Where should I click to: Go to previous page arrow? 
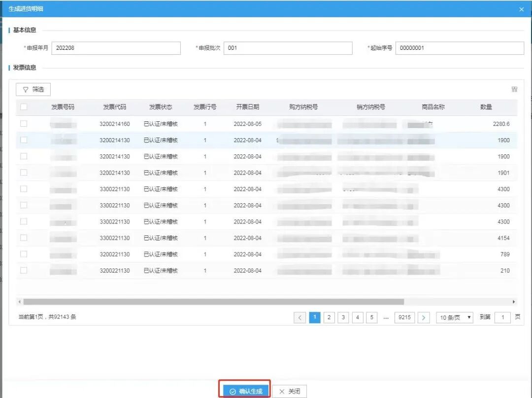tap(299, 318)
